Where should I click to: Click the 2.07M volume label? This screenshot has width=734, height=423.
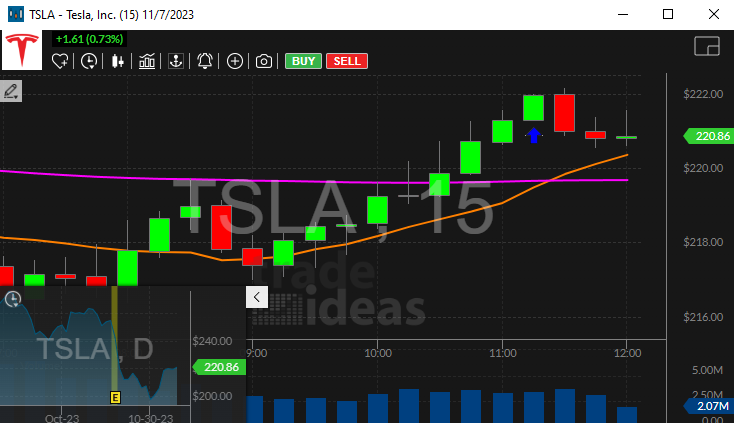[709, 406]
